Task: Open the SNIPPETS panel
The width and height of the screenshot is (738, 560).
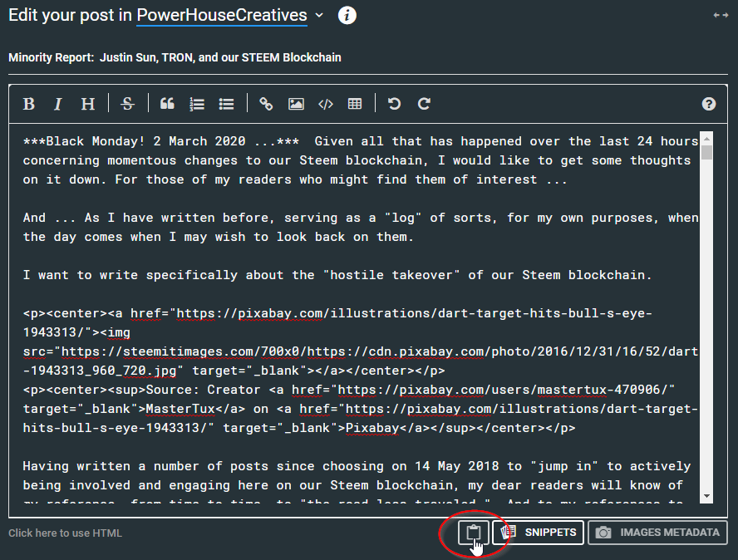Action: point(538,533)
